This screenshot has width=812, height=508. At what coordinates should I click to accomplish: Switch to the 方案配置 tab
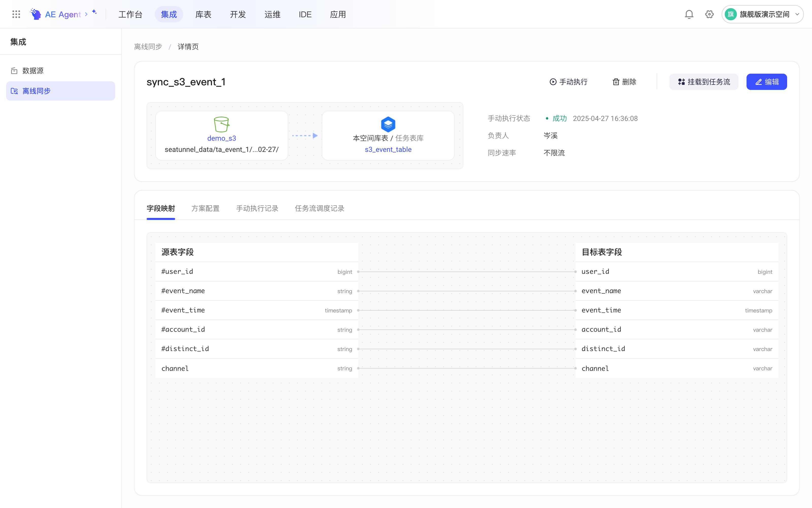coord(205,208)
